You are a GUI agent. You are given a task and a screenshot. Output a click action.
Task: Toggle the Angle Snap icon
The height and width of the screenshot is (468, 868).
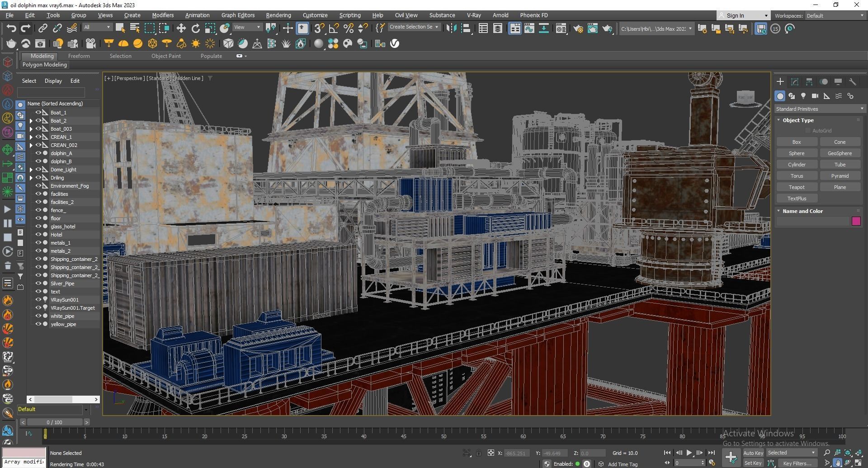(334, 28)
